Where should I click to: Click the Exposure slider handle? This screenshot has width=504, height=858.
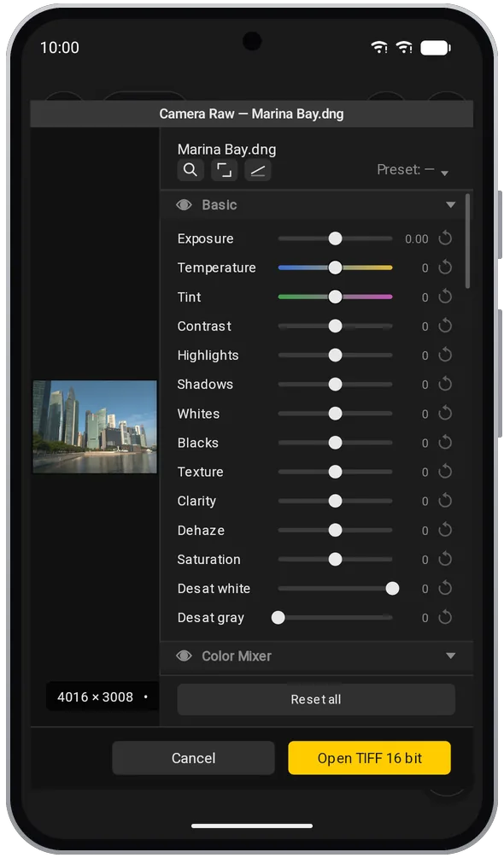(x=336, y=238)
